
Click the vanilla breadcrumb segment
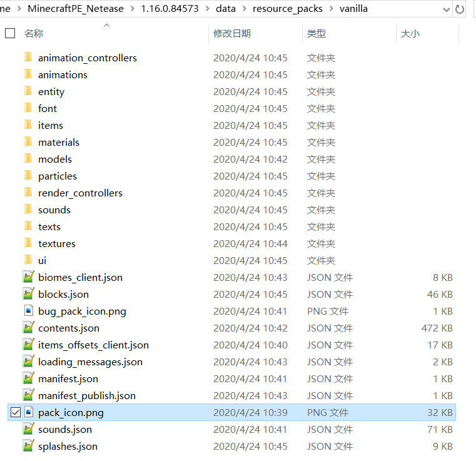353,9
